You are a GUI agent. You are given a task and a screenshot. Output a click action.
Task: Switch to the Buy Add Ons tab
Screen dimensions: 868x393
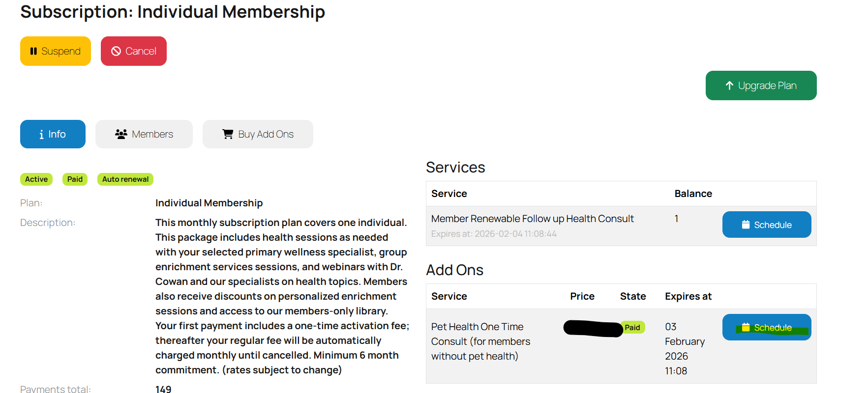[x=258, y=134]
